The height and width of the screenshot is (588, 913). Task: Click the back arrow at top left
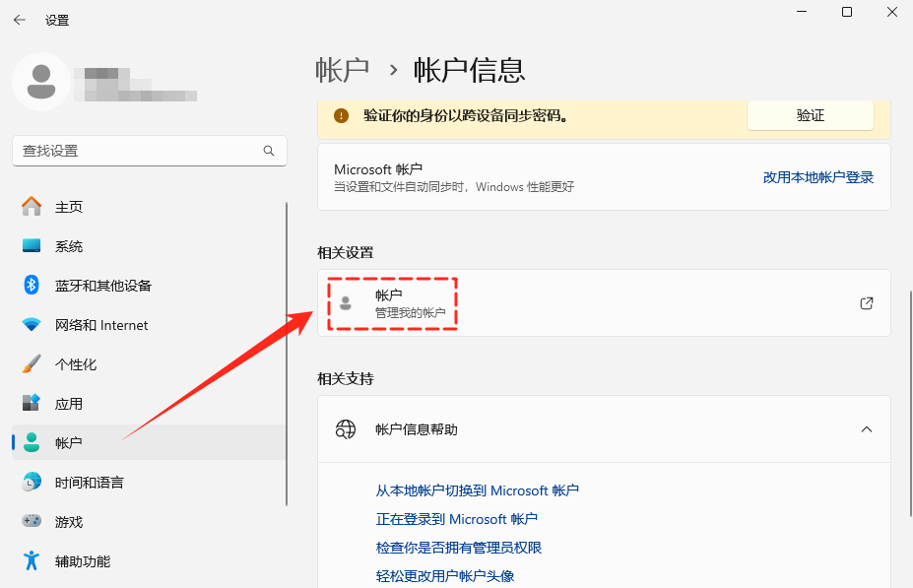pos(19,19)
